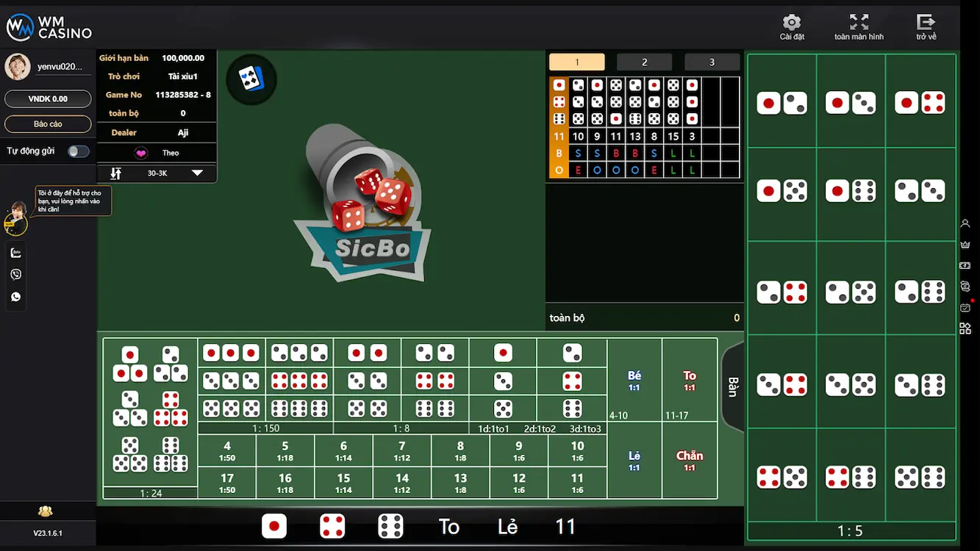Bet on double ones pair
980x551 pixels.
pos(368,353)
